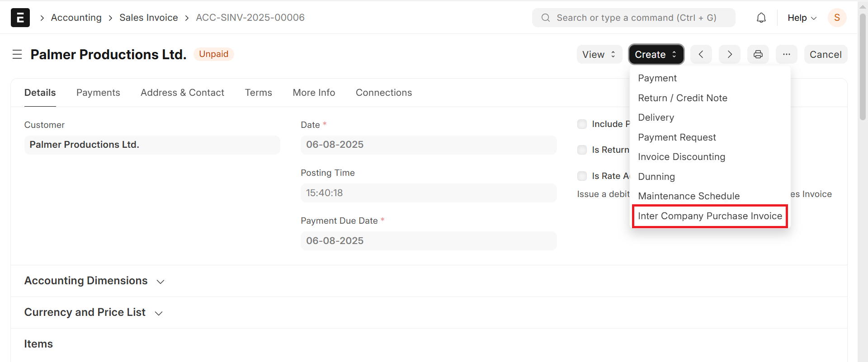This screenshot has height=362, width=868.
Task: Open the three-dots more options menu
Action: pos(786,55)
